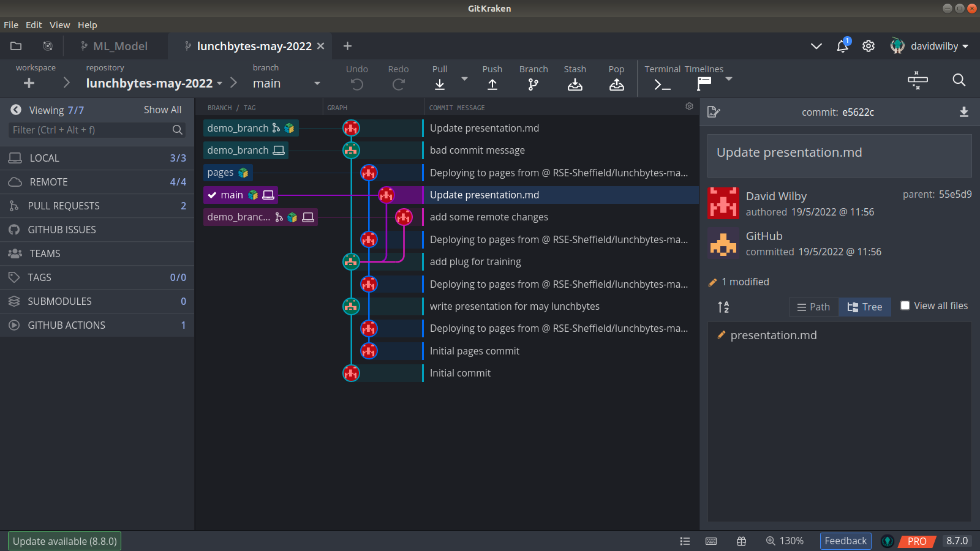
Task: Open the tab list chevron dropdown
Action: pyautogui.click(x=816, y=46)
